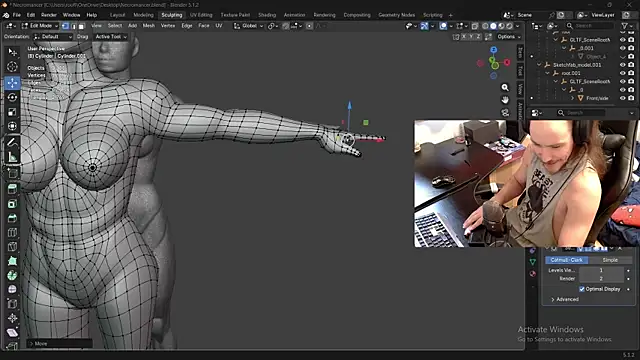Click the viewport zoom magnifier icon
640x360 pixels.
[x=505, y=87]
